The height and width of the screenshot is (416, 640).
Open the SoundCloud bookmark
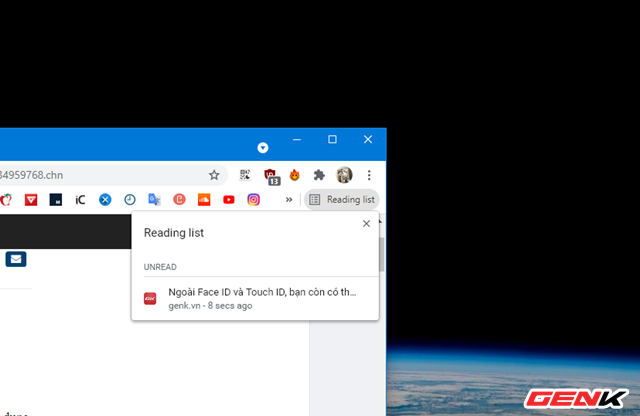204,200
